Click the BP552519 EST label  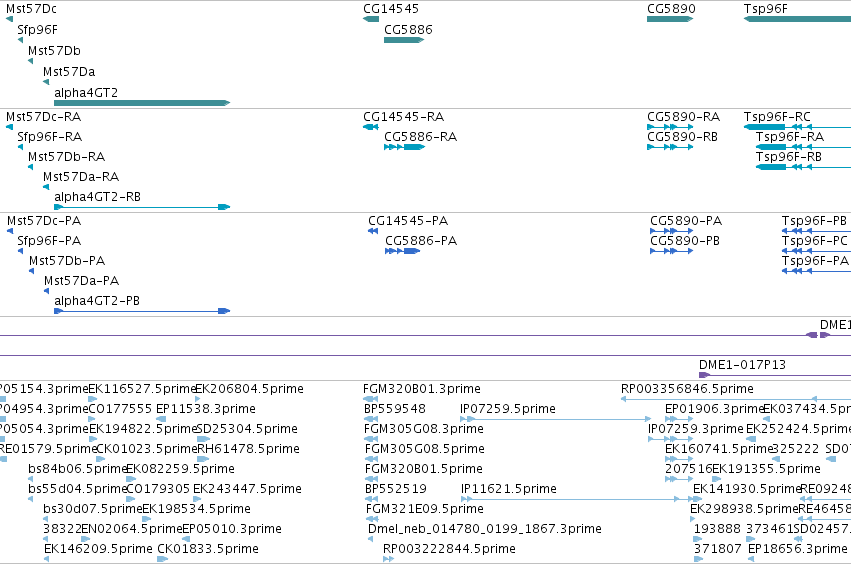pyautogui.click(x=396, y=489)
